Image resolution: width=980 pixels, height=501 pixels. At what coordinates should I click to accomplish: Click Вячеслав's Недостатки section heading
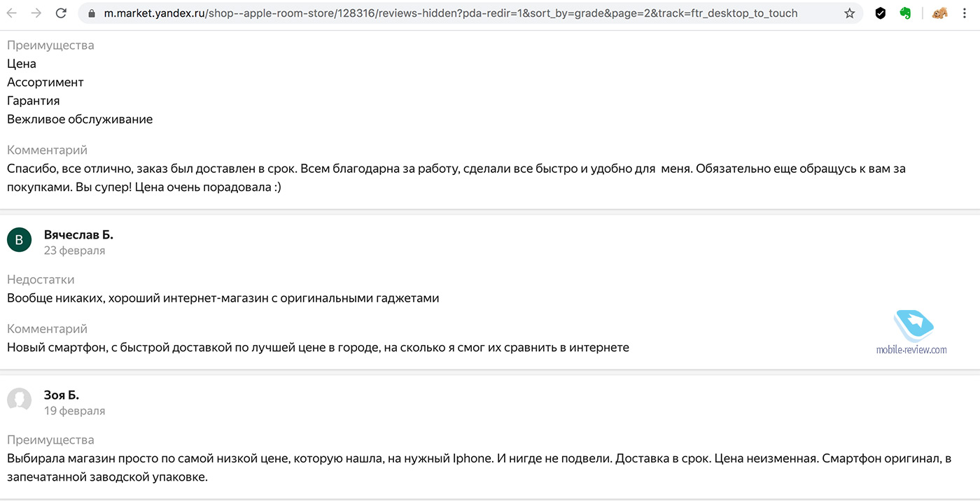41,279
